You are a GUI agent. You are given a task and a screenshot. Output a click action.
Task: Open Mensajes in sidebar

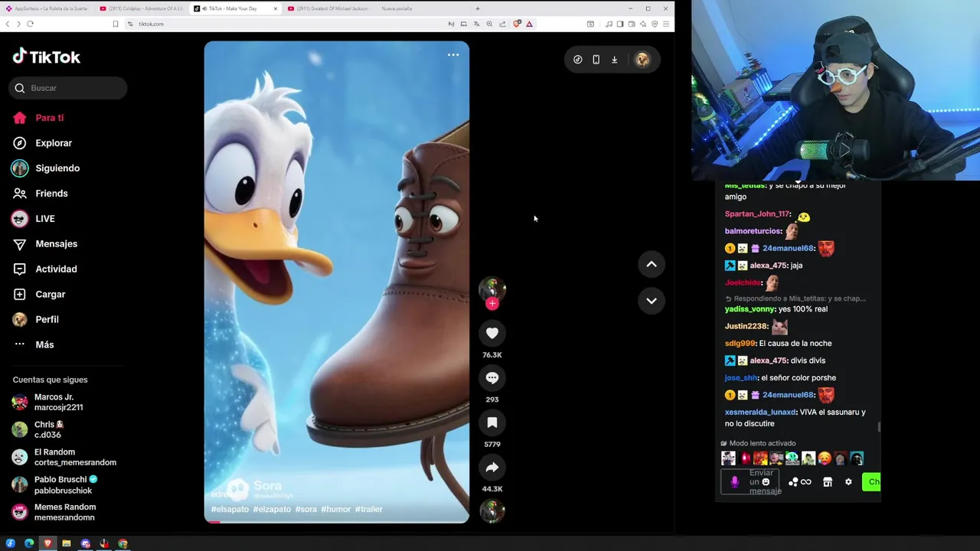click(x=45, y=244)
